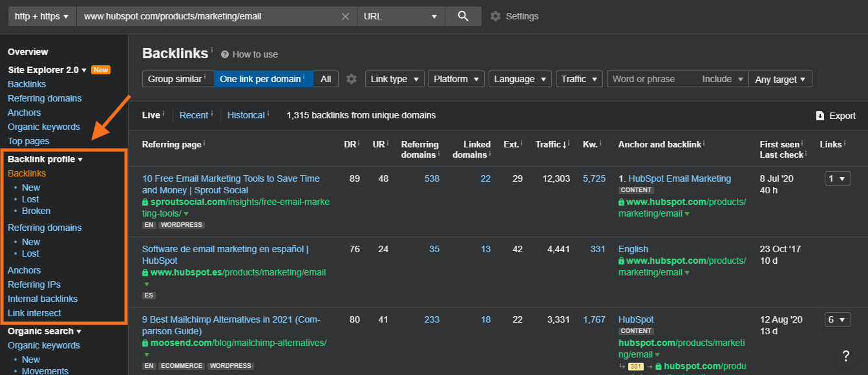Switch to the All backlinks view
This screenshot has width=868, height=375.
click(326, 78)
